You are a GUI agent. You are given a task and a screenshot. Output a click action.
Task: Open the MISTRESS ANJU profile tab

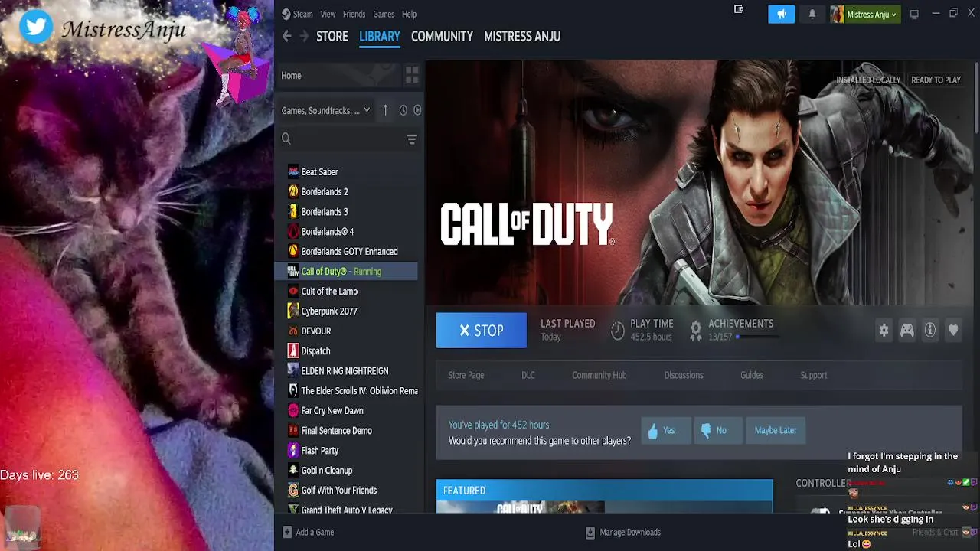522,36
